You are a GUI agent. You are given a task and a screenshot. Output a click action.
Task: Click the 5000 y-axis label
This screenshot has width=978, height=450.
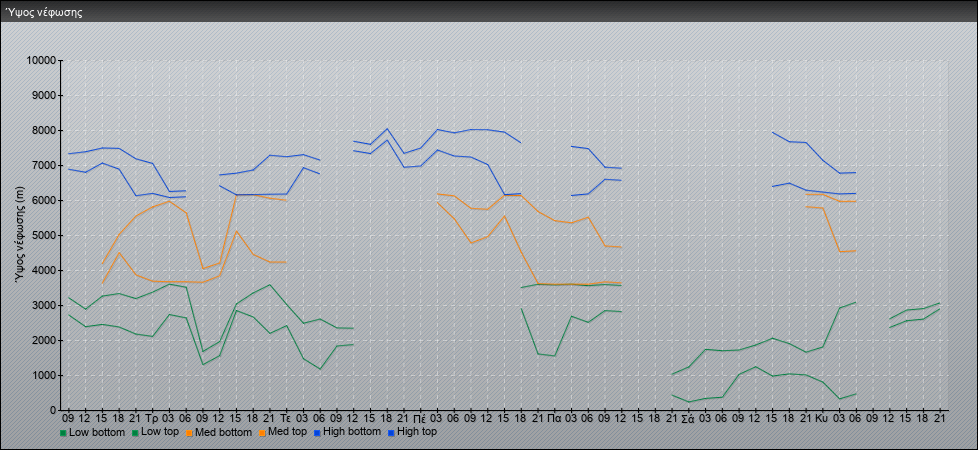[44, 235]
